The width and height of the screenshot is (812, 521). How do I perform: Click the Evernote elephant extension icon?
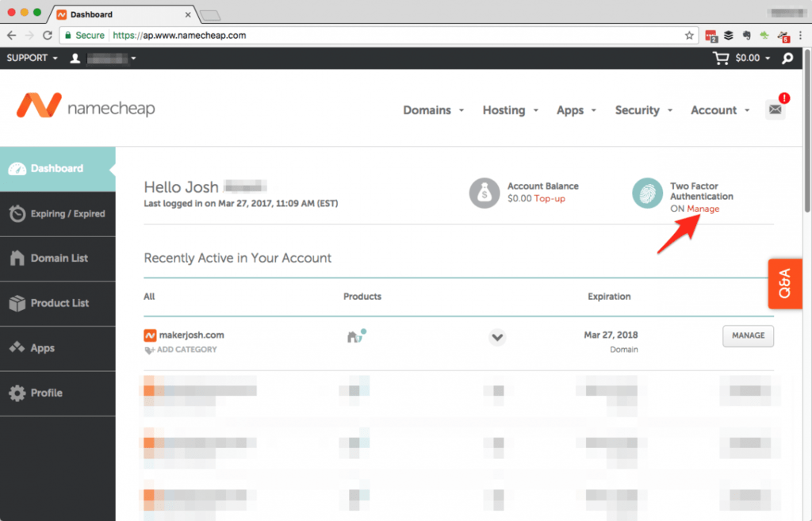click(x=746, y=35)
